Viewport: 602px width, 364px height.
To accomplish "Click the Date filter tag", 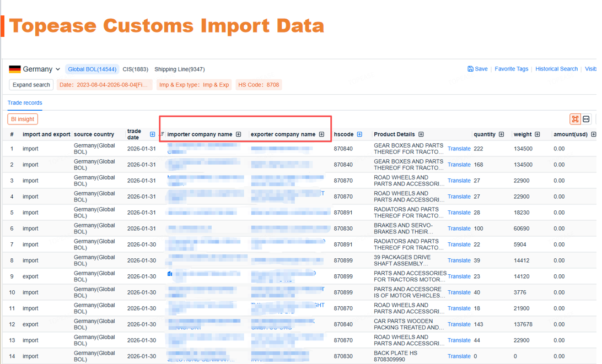I will coord(104,85).
